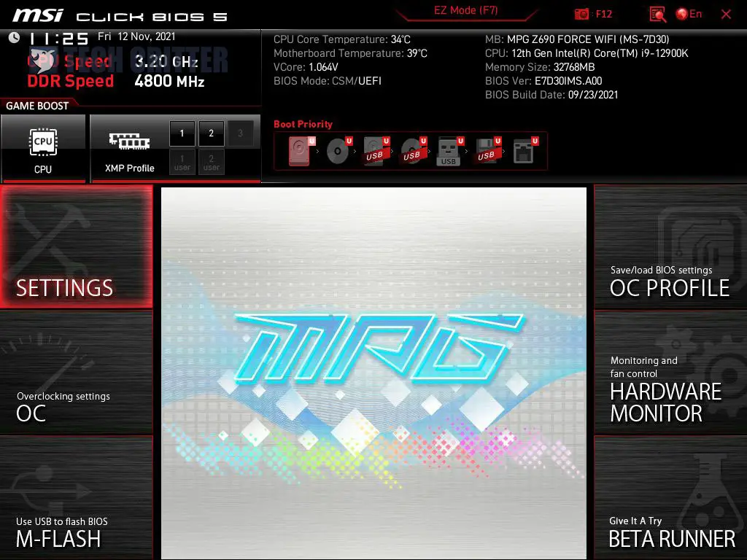The image size is (747, 560).
Task: Open M-FLASH to flash BIOS via USB
Action: 76,498
